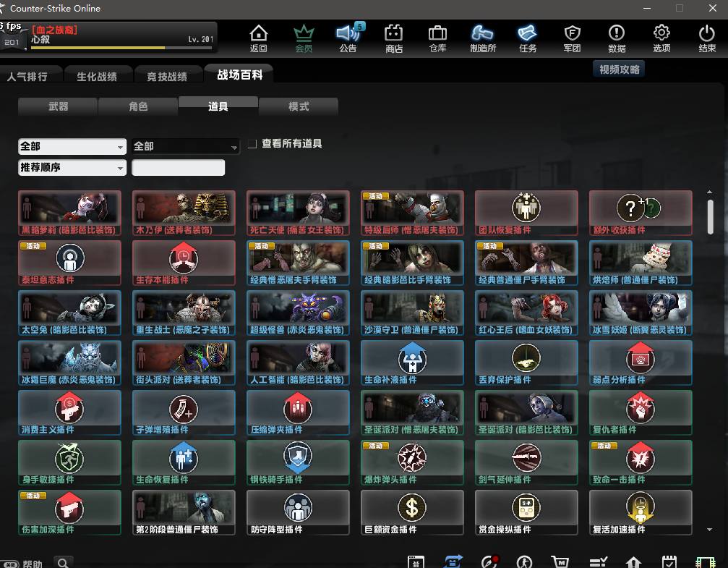Viewport: 728px width, 568px height.
Task: Select 额外收获插件 item
Action: click(x=641, y=213)
